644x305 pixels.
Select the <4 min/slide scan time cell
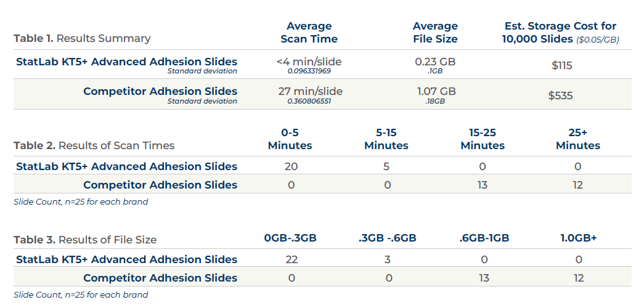click(309, 62)
